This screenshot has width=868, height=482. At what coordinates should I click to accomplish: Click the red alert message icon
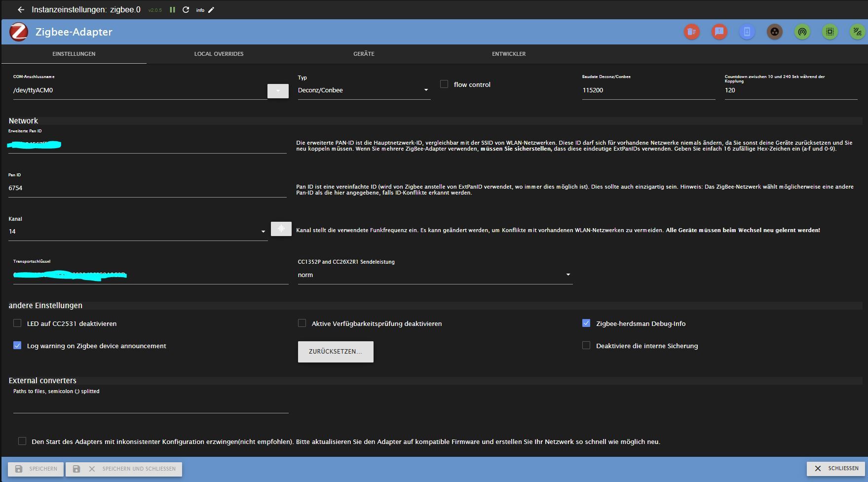tap(719, 32)
